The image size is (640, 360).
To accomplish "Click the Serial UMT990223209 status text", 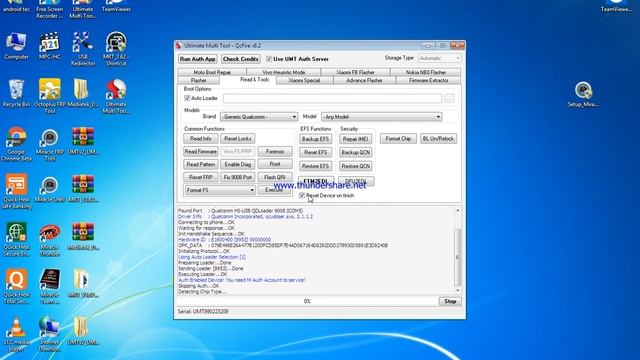I will 203,311.
